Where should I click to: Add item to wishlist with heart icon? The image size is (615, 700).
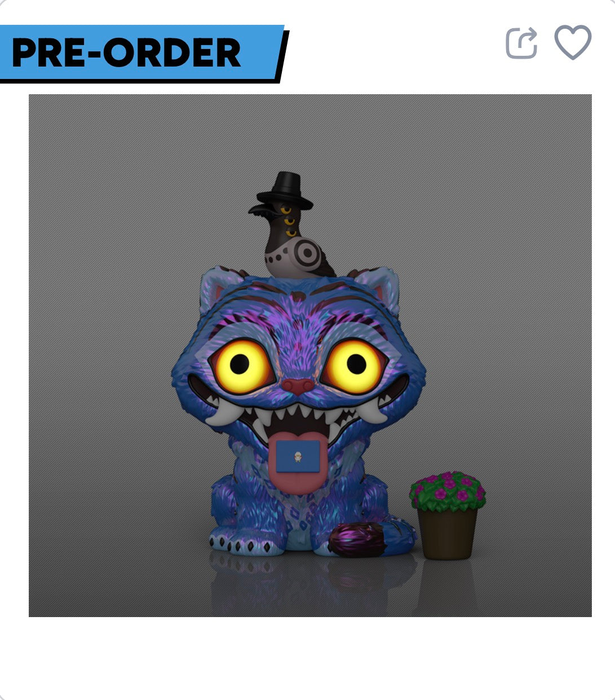pyautogui.click(x=573, y=42)
